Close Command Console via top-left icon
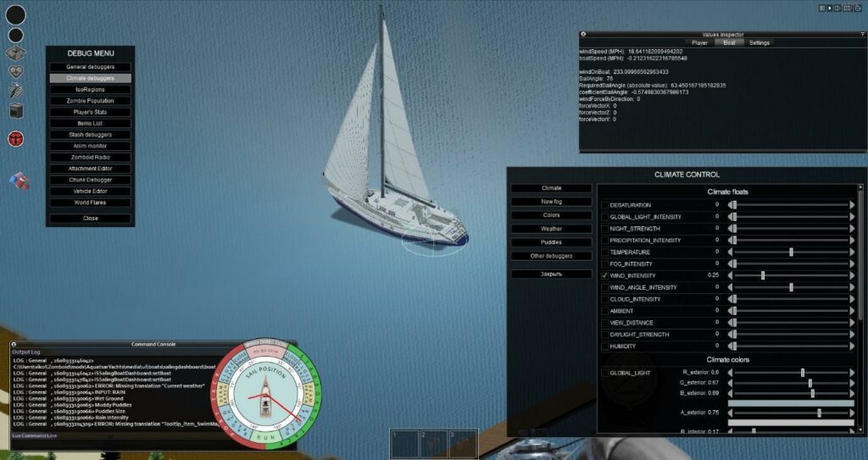Viewport: 868px width, 460px height. 14,344
